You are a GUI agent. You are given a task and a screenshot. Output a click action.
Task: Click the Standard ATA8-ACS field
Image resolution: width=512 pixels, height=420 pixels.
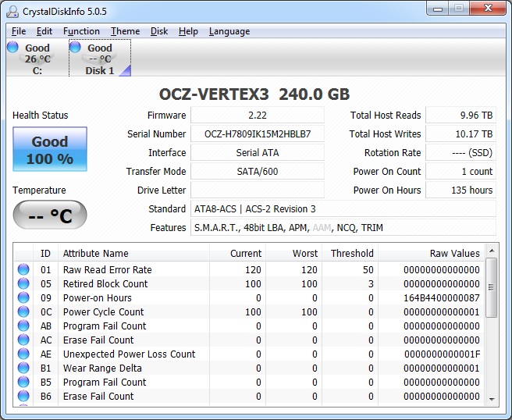click(343, 209)
